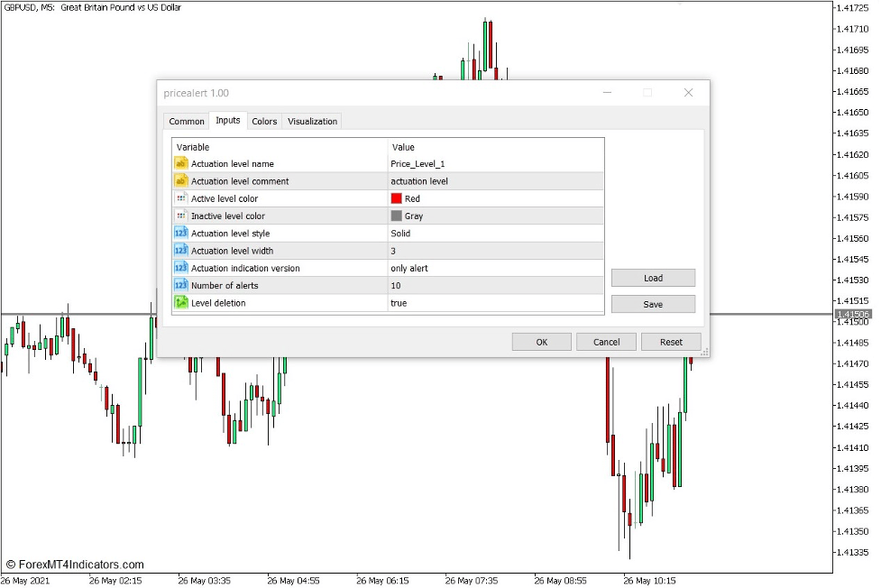Switch to the Colors tab
This screenshot has height=588, width=881.
[x=264, y=121]
